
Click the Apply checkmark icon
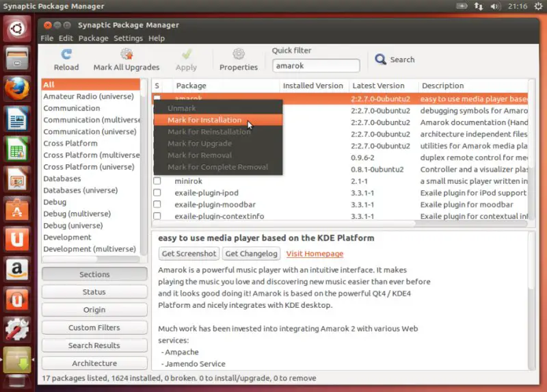[x=187, y=54]
